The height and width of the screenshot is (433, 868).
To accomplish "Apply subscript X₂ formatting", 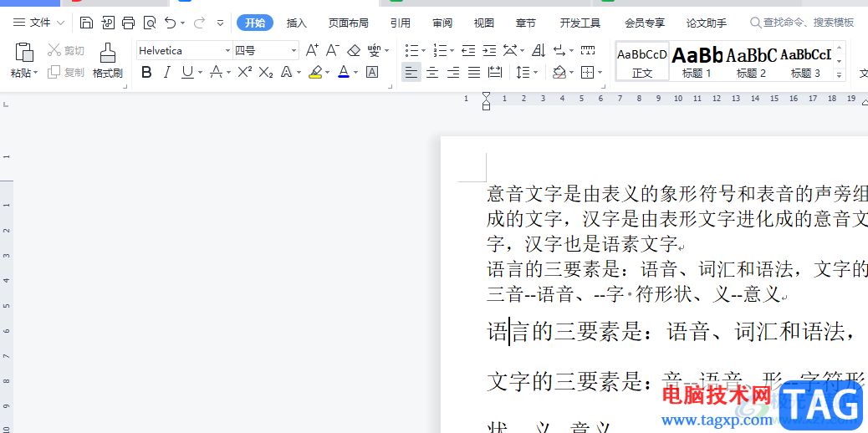I will [266, 72].
